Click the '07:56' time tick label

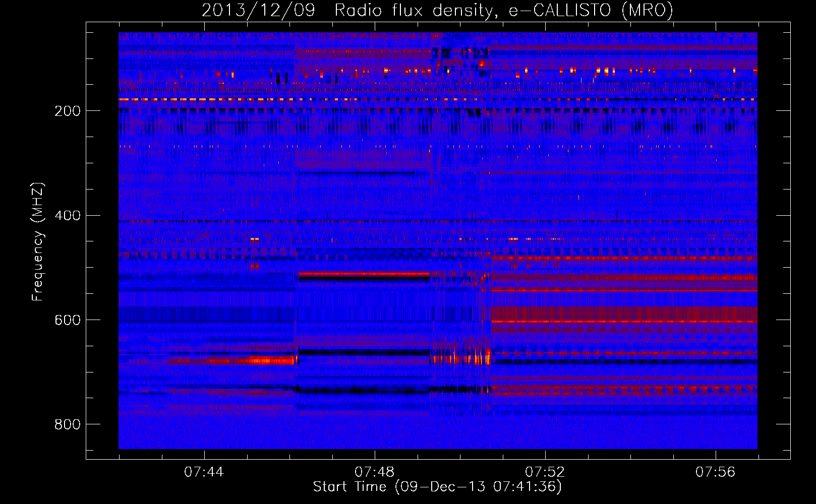click(716, 472)
